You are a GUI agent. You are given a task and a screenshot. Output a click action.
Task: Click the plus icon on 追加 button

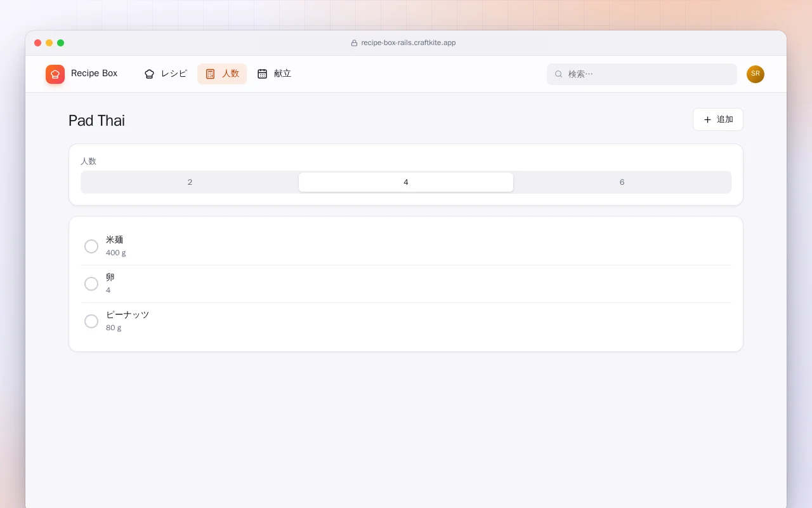tap(707, 119)
